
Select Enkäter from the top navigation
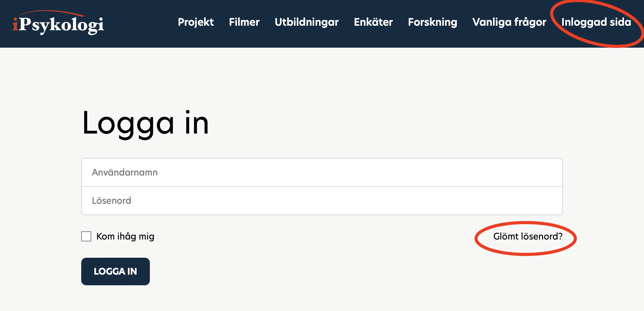coord(373,22)
